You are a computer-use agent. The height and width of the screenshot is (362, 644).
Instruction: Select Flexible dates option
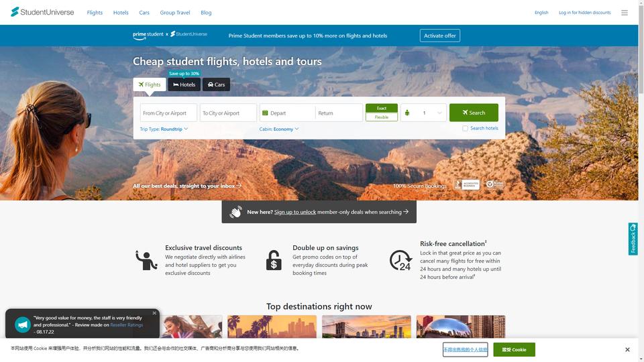click(382, 117)
